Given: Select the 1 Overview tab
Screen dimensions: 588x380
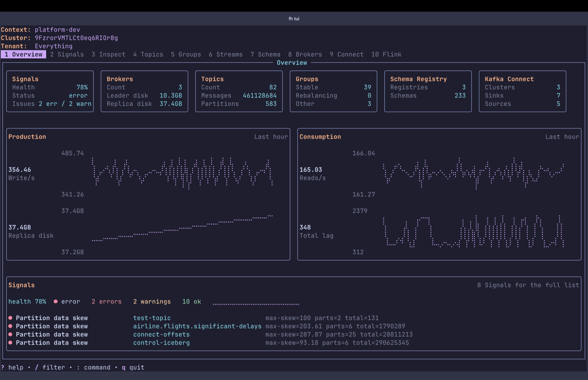Looking at the screenshot, I should click(24, 54).
